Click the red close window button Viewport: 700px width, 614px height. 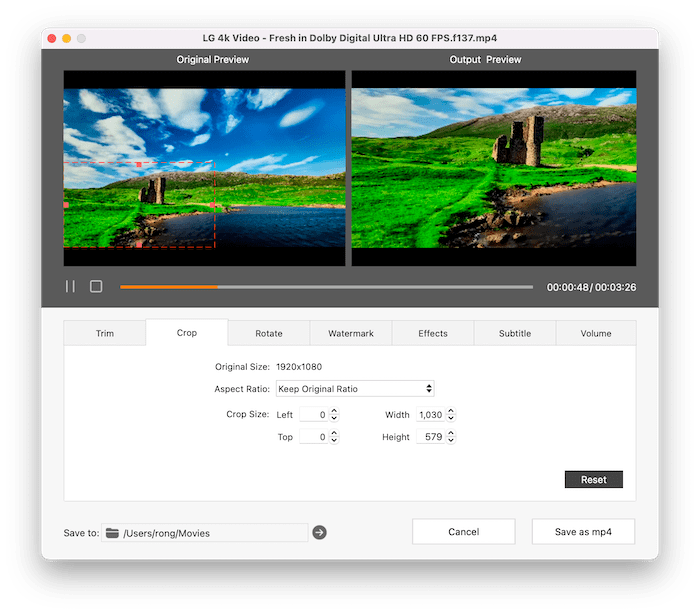(50, 38)
